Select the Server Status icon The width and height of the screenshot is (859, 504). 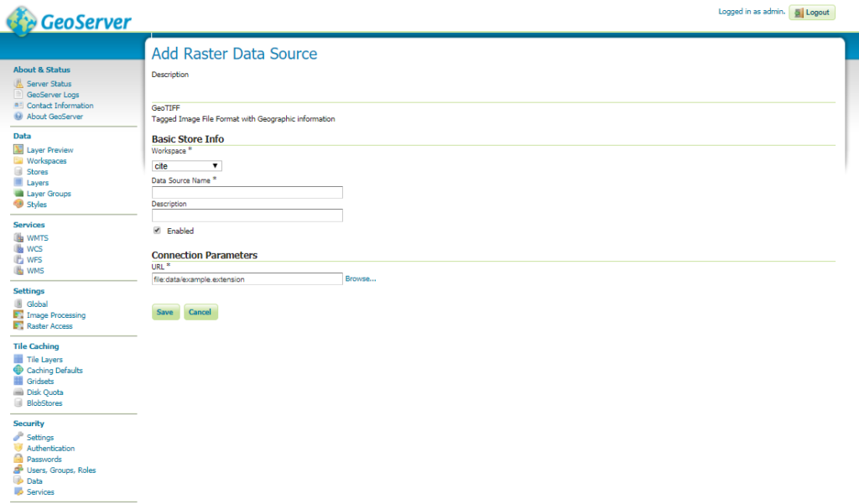coord(18,83)
